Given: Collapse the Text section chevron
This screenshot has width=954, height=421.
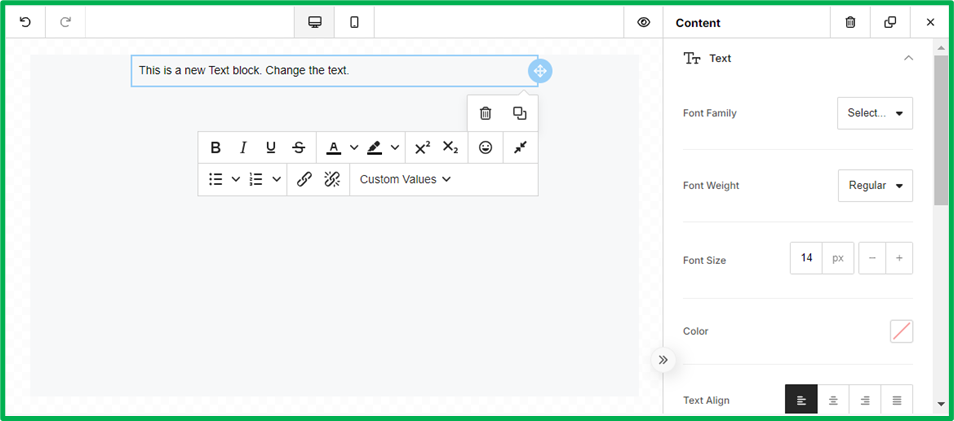Looking at the screenshot, I should point(908,58).
